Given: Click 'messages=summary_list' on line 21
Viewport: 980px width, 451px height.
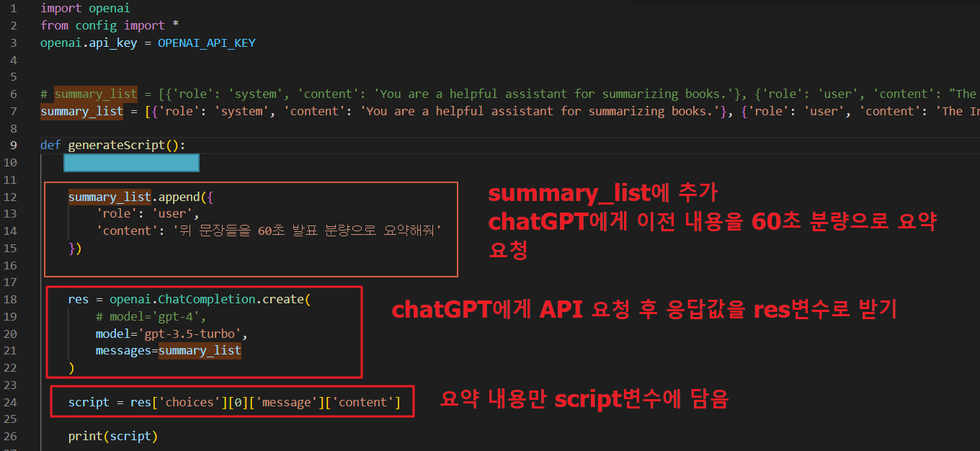Looking at the screenshot, I should point(169,351).
